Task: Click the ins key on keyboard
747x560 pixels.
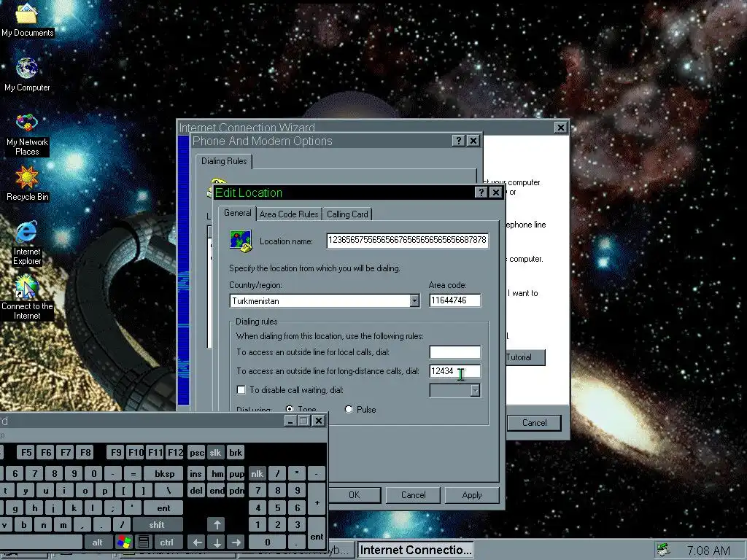Action: (x=196, y=473)
